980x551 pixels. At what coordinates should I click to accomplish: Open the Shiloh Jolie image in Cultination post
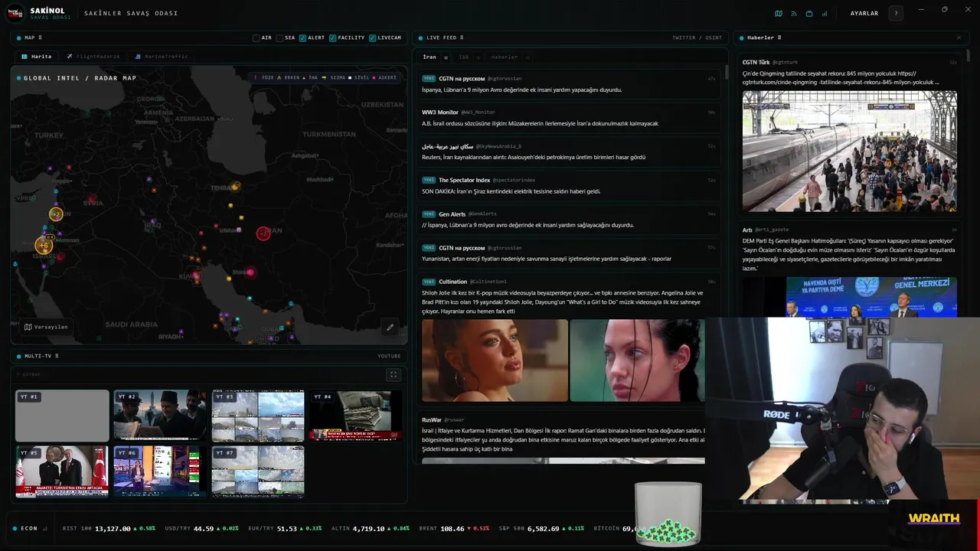tap(495, 360)
